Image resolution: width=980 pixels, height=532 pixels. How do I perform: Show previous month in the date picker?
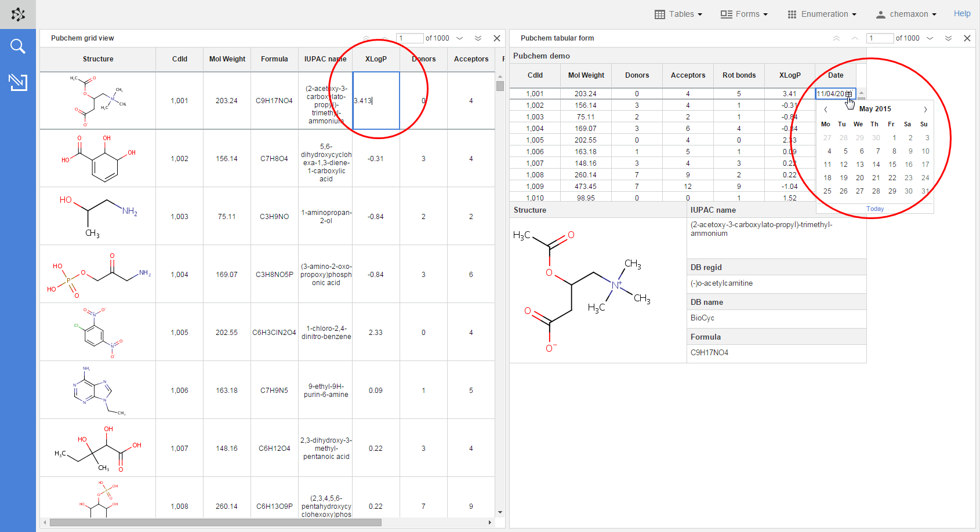coord(826,109)
